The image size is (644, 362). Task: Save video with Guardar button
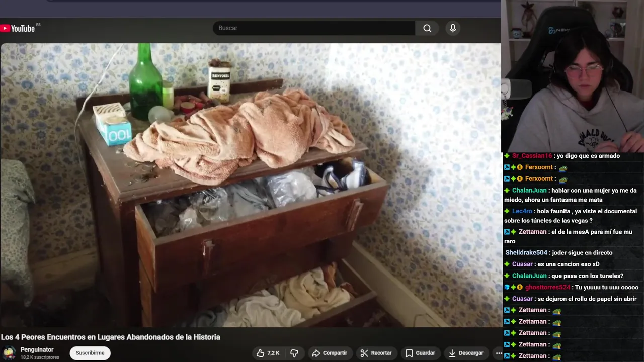(x=420, y=353)
